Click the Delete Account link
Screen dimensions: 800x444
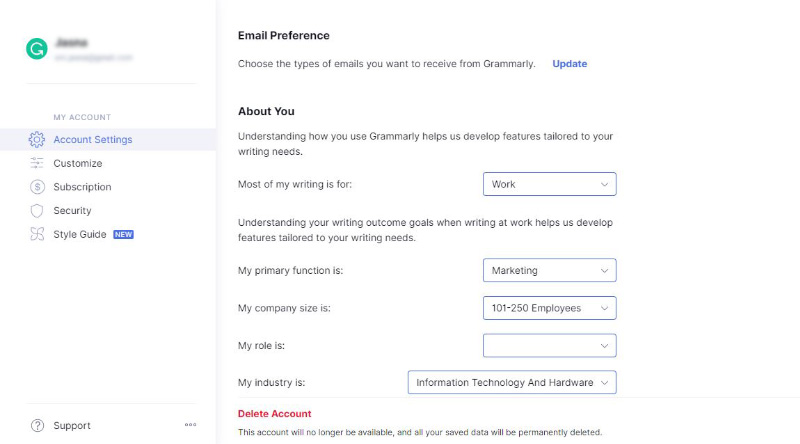click(274, 414)
